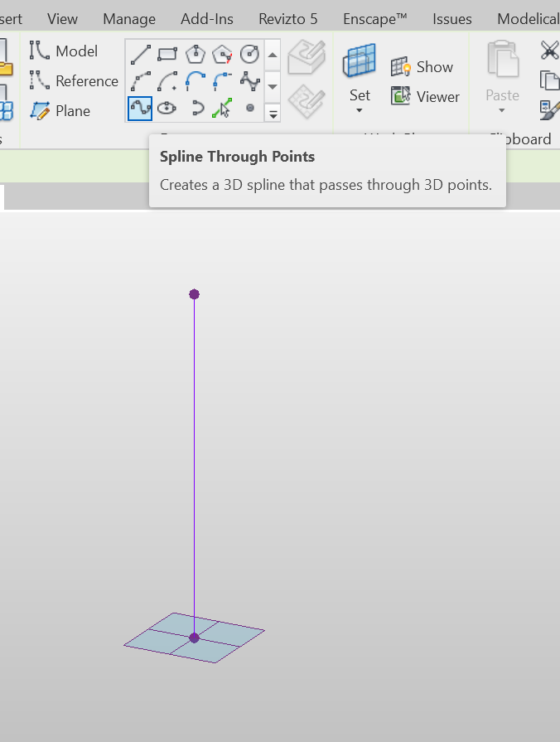Viewport: 560px width, 742px height.
Task: Open the Modelical ribbon tab
Action: click(529, 19)
